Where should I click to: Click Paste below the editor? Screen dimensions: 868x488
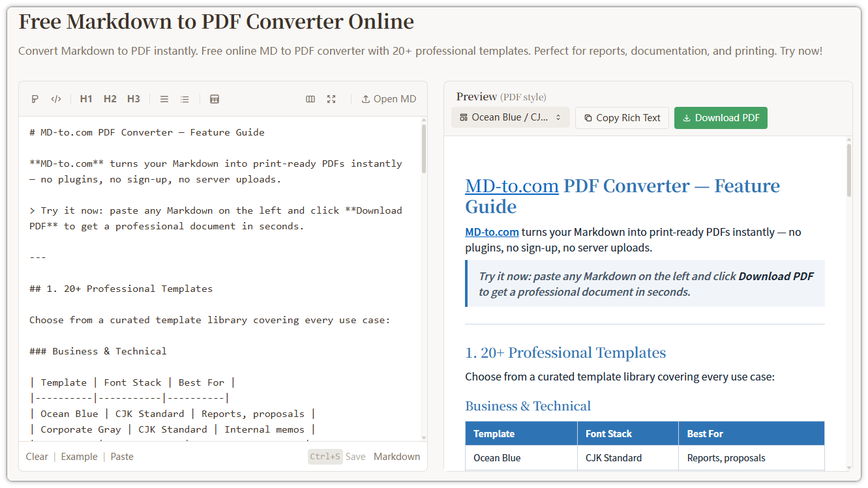(122, 457)
